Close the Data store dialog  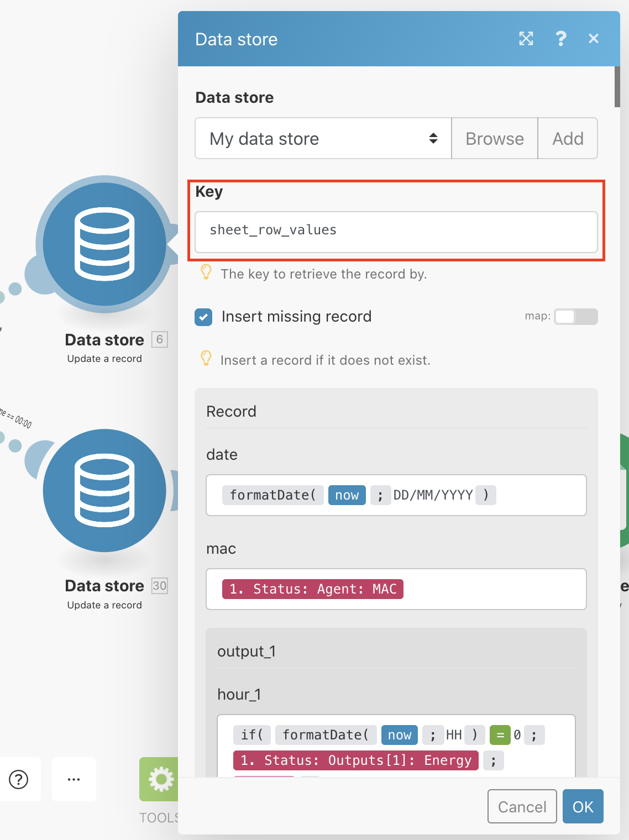pyautogui.click(x=594, y=39)
